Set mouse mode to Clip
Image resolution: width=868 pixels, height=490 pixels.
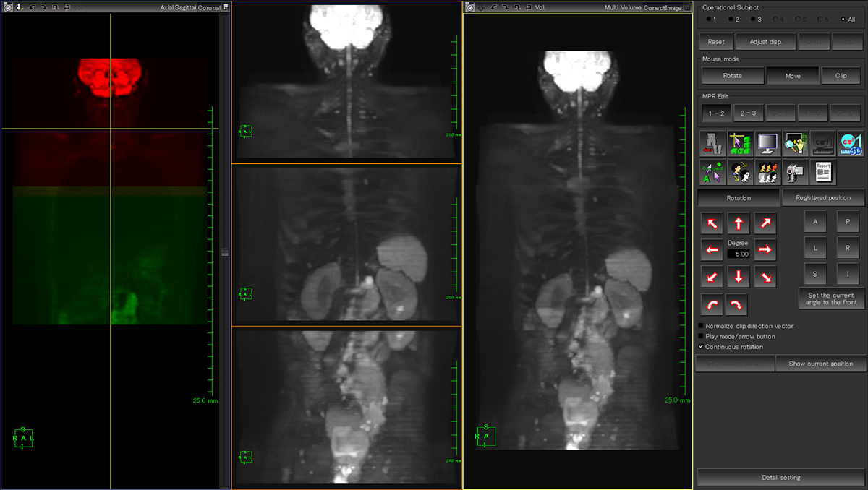[x=841, y=75]
